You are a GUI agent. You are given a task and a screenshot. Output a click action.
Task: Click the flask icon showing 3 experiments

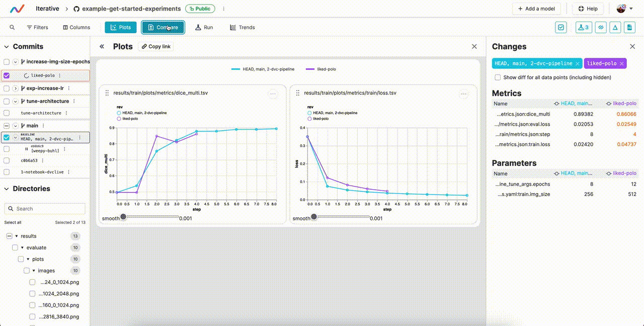point(584,27)
